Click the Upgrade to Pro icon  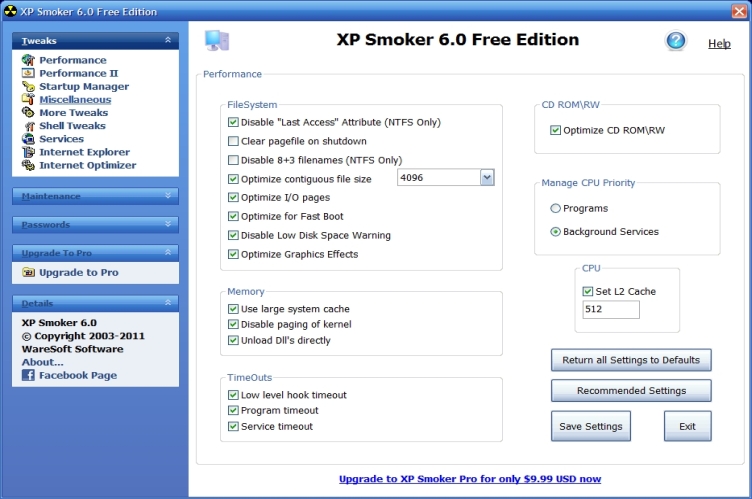click(x=28, y=273)
